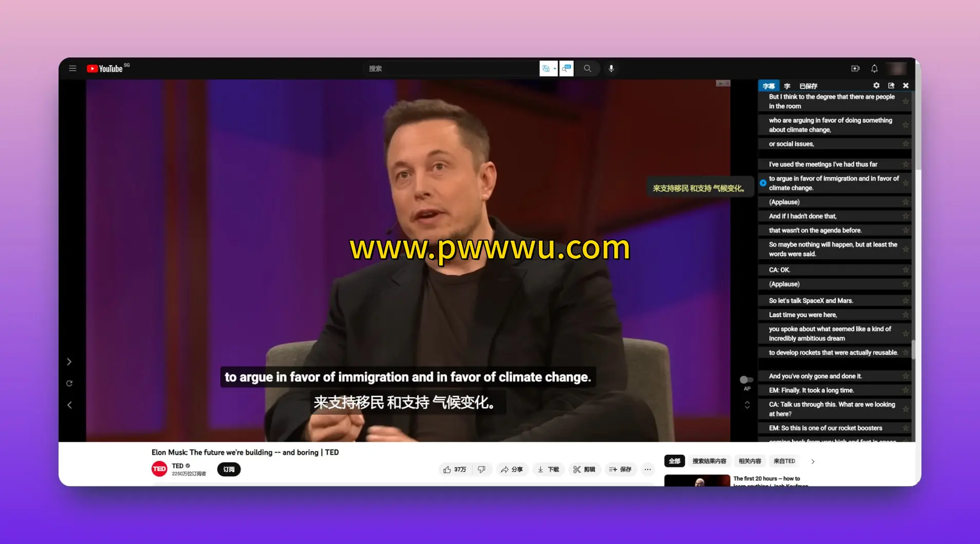Switch to the 已保存 saved tab
This screenshot has height=544, width=980.
pos(808,86)
